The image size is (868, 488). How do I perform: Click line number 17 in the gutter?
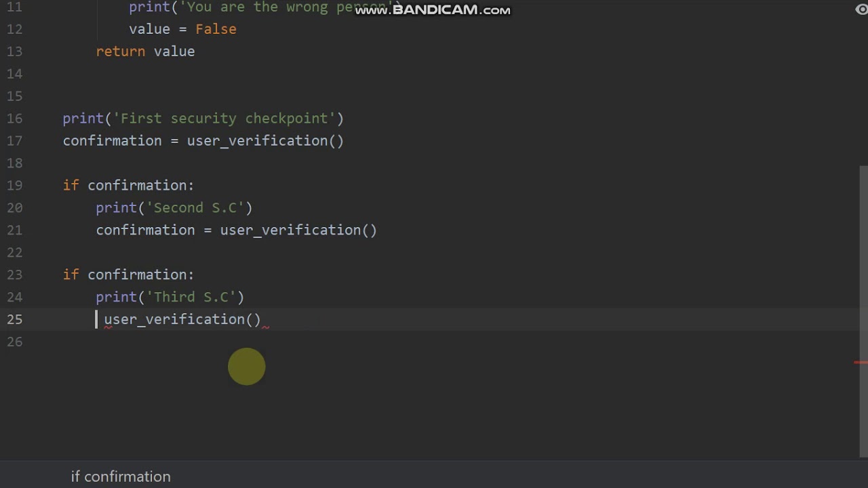point(14,141)
